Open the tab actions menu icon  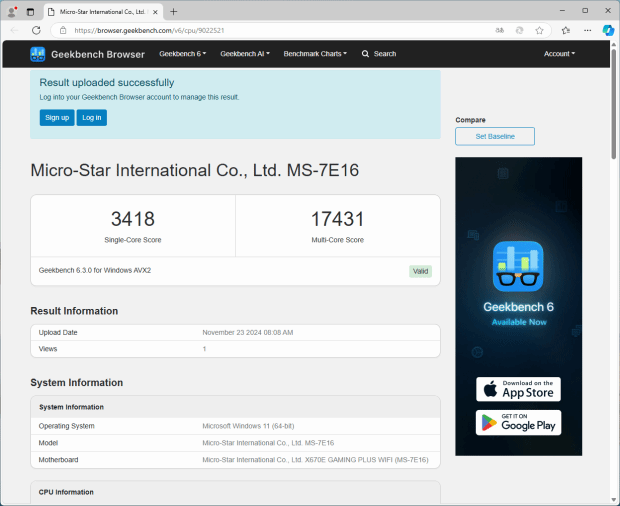coord(30,12)
